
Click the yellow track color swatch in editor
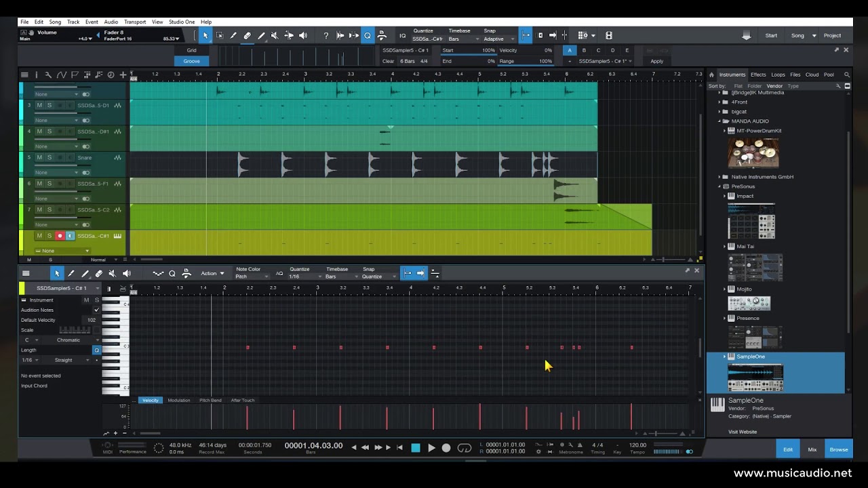[x=22, y=288]
